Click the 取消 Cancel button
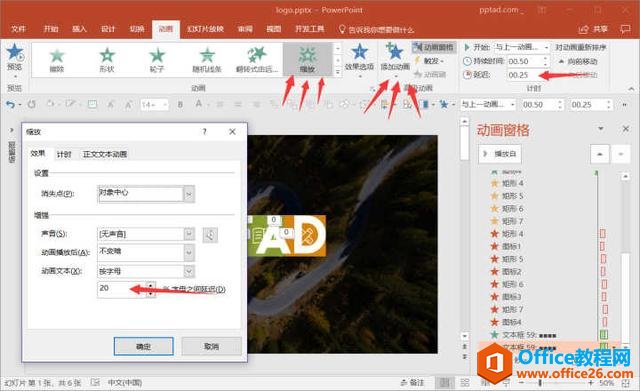Screen dimensions: 640x391 click(211, 346)
